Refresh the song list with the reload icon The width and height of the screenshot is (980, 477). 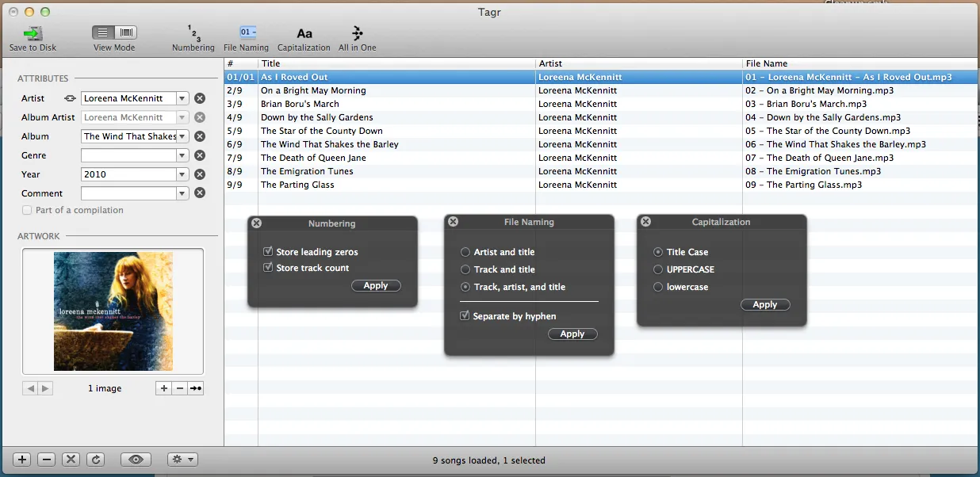click(x=95, y=459)
